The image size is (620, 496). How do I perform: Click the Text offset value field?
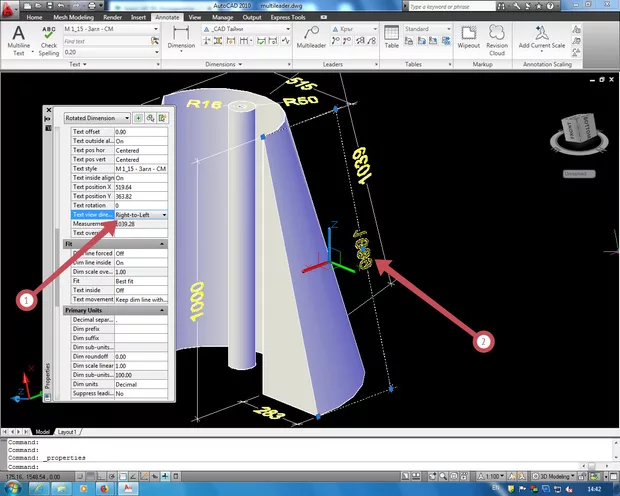click(140, 132)
